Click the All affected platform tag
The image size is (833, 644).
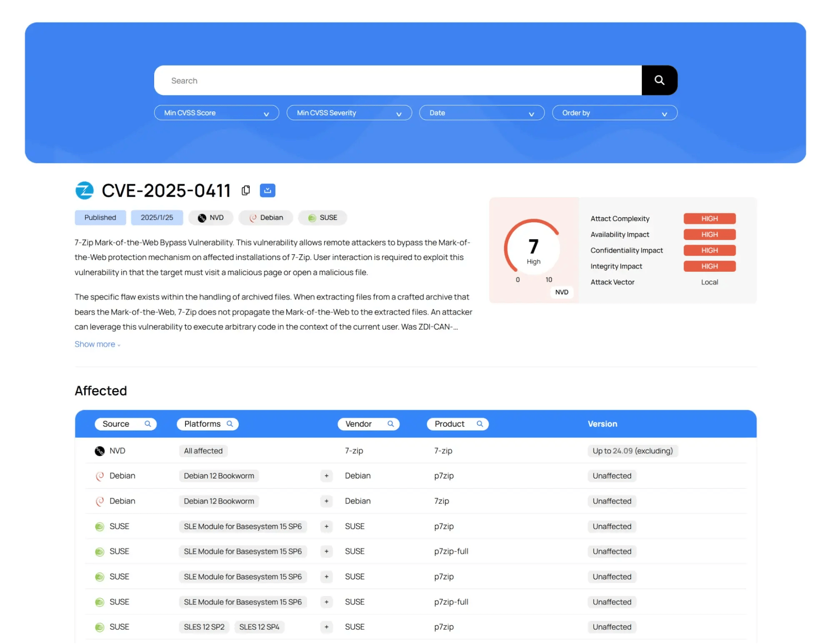pyautogui.click(x=203, y=451)
